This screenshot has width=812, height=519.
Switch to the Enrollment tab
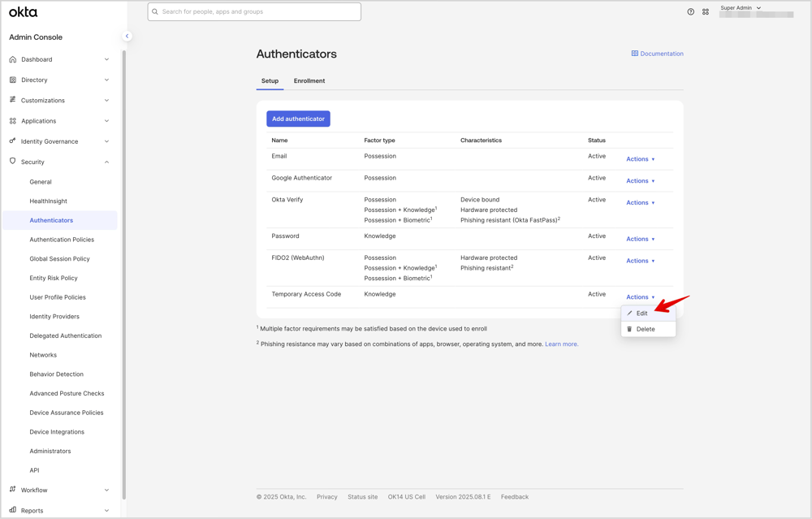(309, 80)
